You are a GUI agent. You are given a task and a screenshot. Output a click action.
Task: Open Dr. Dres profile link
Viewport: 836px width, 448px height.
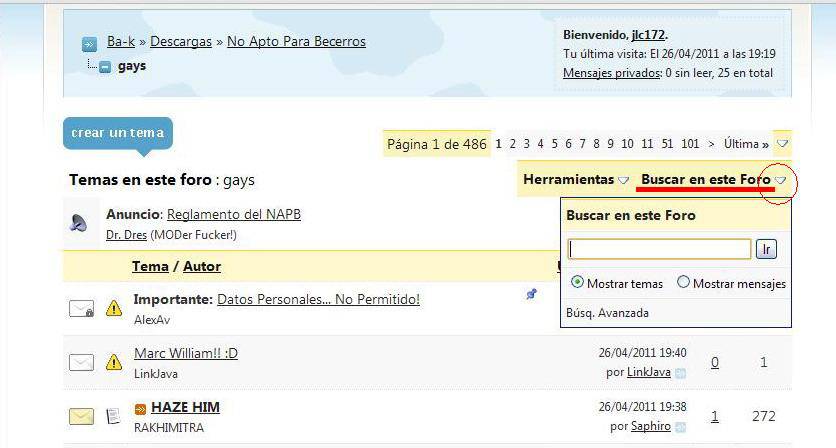point(126,235)
